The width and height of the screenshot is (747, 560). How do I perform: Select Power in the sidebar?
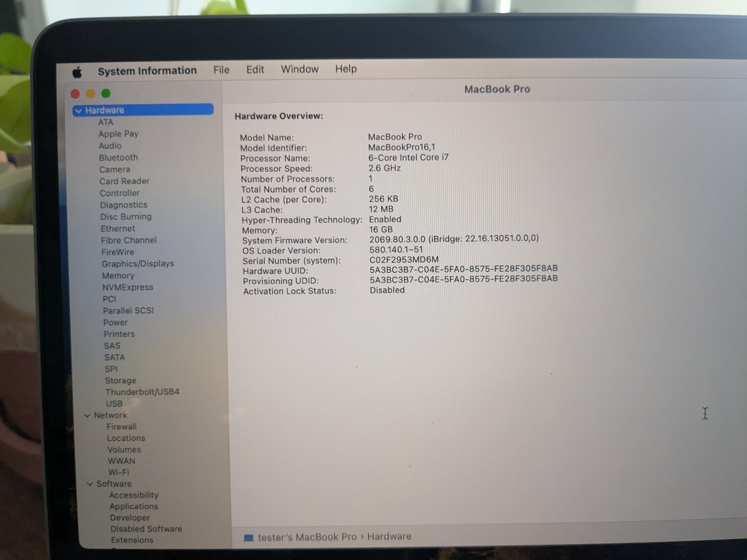point(115,322)
